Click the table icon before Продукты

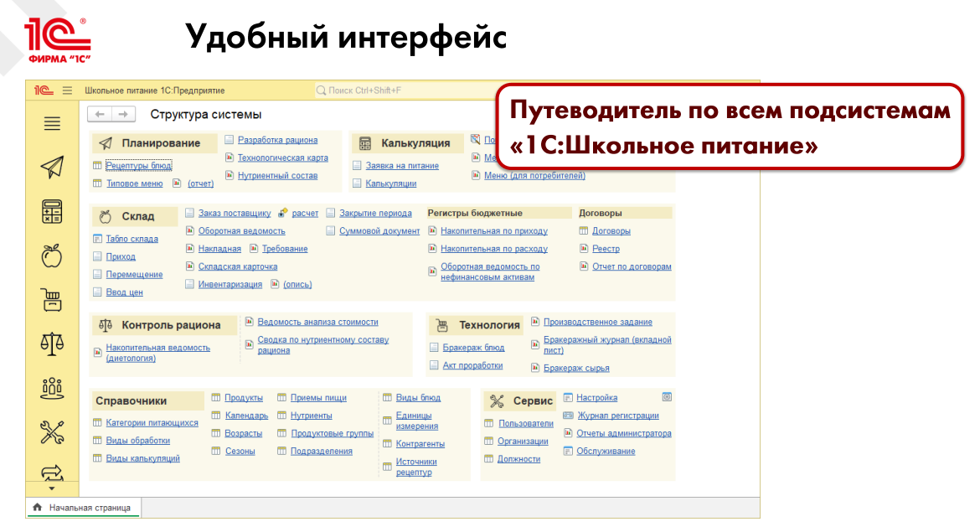point(216,397)
